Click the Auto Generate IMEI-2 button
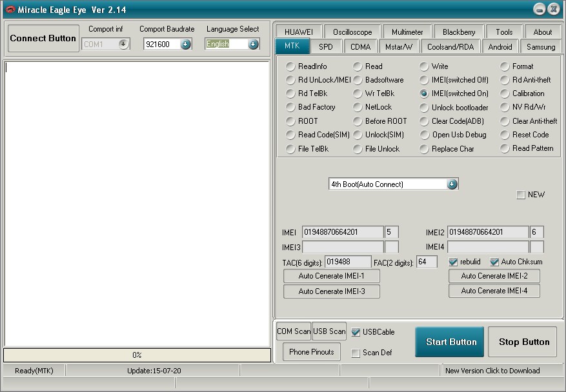 [x=494, y=276]
